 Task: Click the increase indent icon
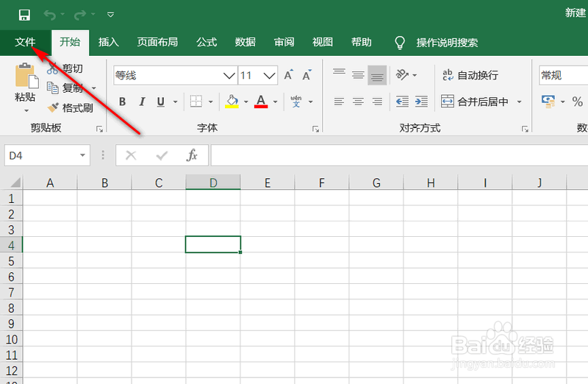[421, 102]
